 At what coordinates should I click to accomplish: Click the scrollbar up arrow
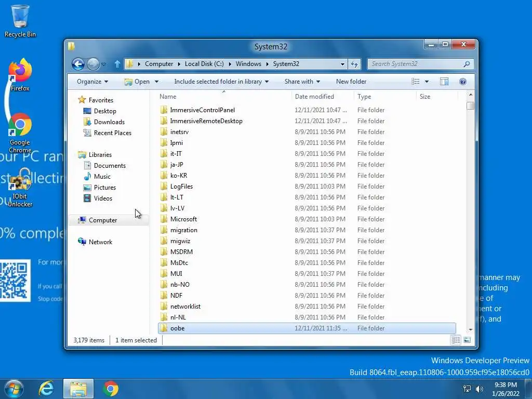[470, 95]
